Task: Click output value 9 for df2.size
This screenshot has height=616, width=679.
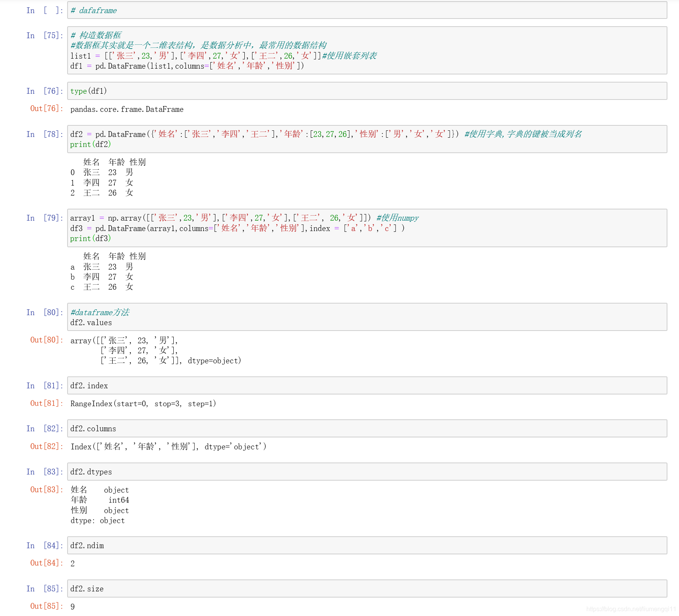Action: (73, 607)
